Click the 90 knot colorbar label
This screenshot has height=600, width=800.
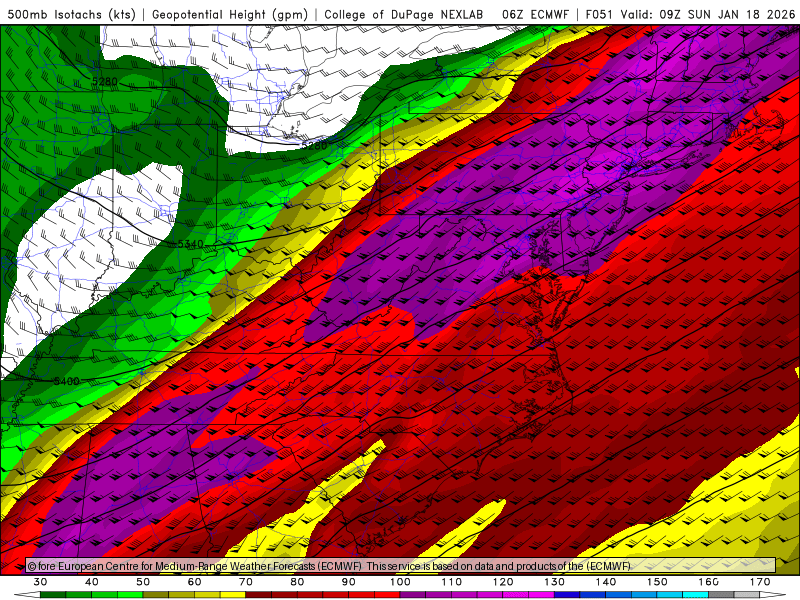point(348,582)
